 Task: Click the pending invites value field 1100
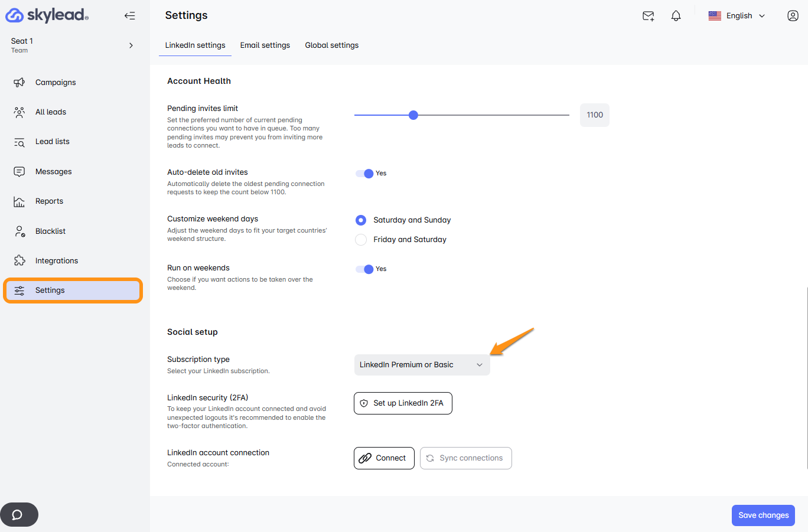pos(594,115)
